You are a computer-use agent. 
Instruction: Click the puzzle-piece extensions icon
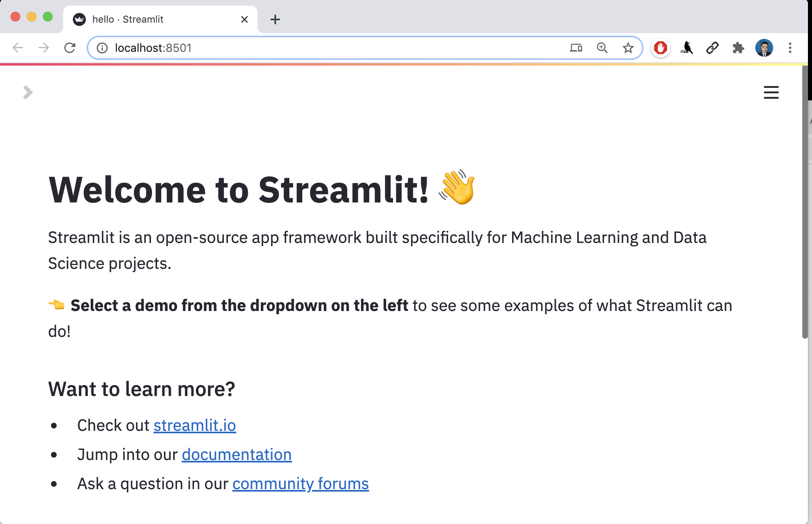pos(738,48)
